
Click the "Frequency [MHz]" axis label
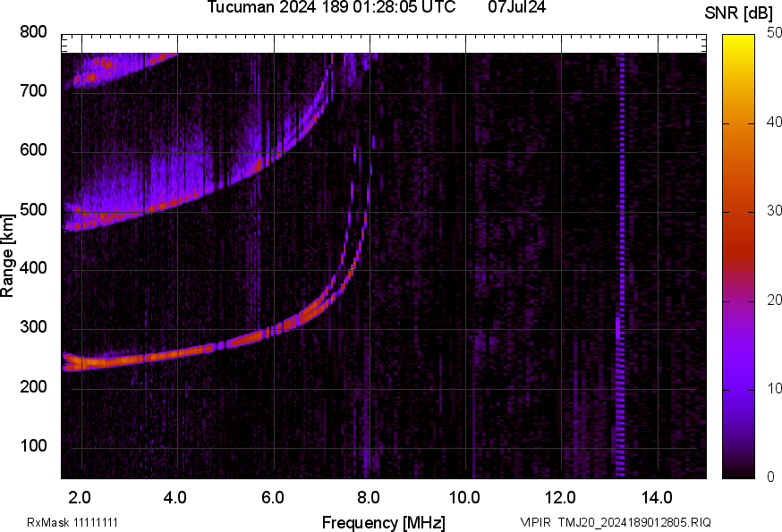(x=384, y=523)
